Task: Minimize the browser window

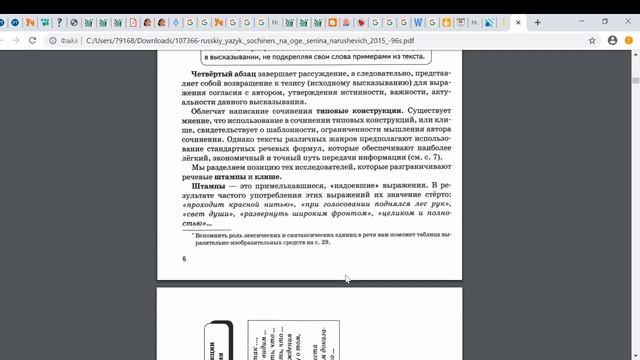Action: pos(582,21)
